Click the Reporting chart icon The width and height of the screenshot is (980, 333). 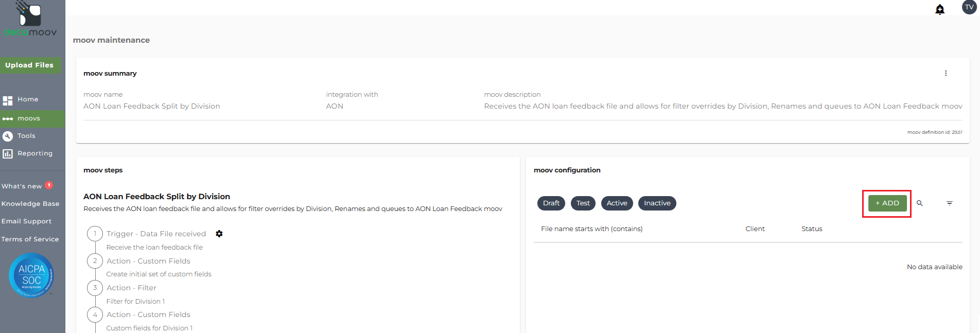pos(8,154)
